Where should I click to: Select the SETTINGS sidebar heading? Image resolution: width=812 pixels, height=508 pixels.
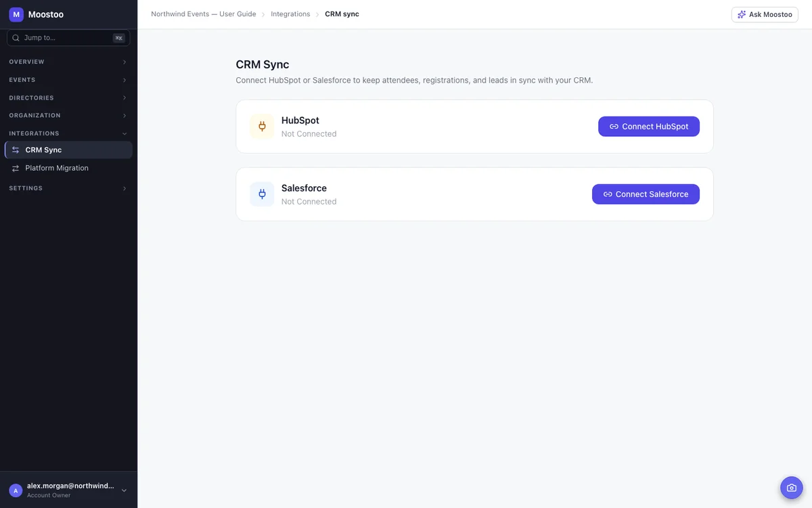click(x=26, y=188)
